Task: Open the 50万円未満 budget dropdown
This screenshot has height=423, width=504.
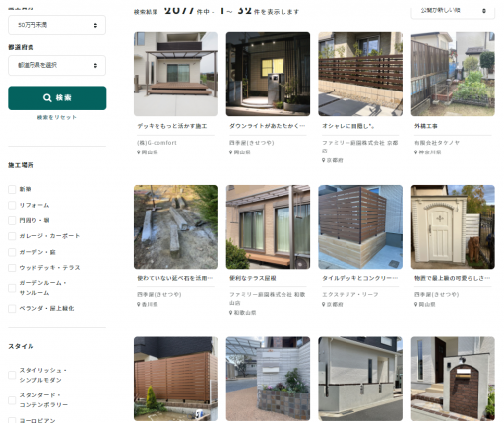Action: pos(57,25)
